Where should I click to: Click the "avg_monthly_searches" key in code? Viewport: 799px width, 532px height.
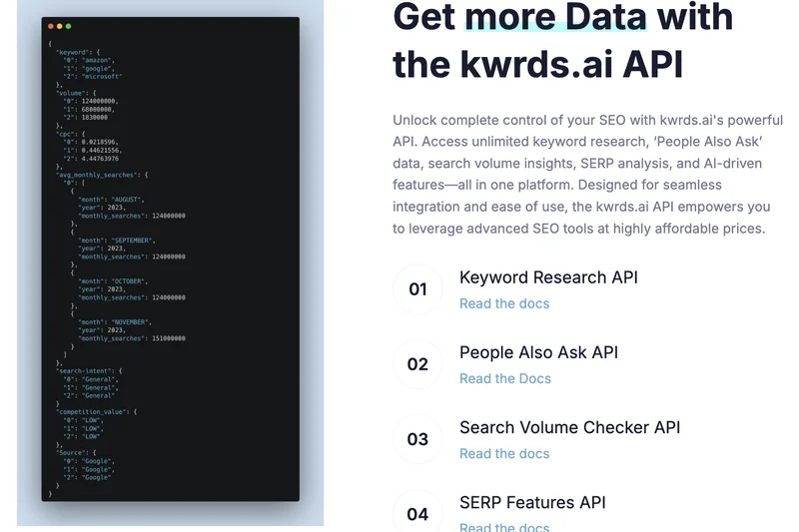click(x=96, y=175)
